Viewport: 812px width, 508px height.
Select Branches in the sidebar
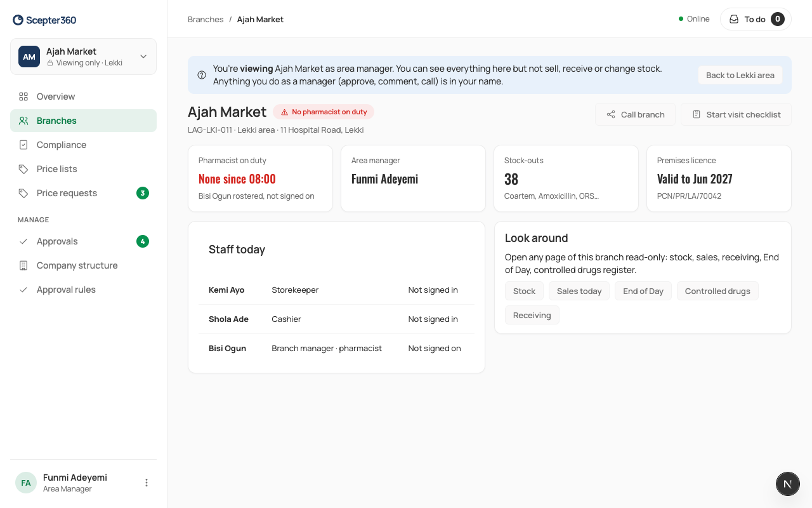coord(83,121)
